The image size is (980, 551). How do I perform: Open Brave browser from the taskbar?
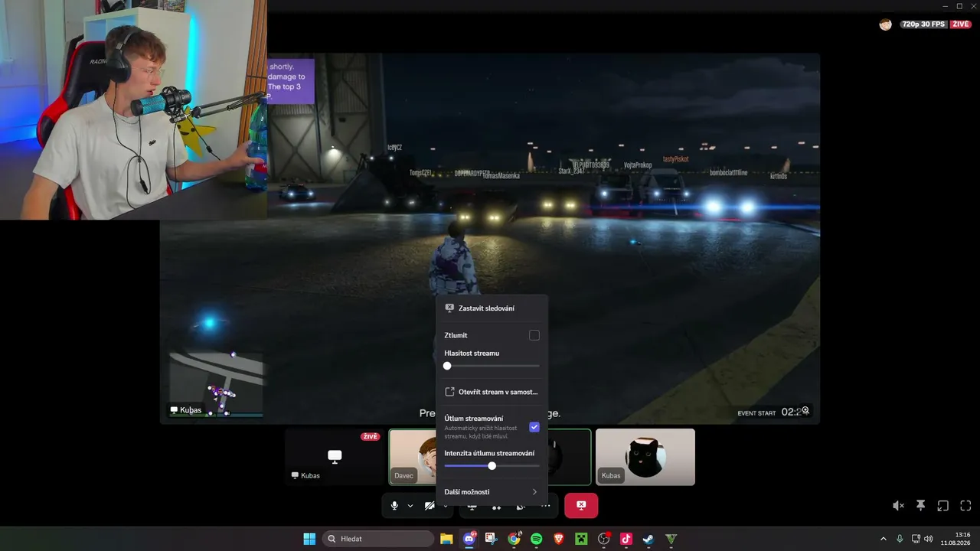[558, 539]
